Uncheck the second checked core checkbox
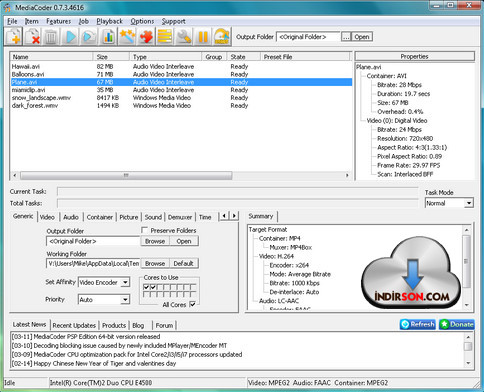Viewport: 484px width, 392px height. tap(153, 287)
